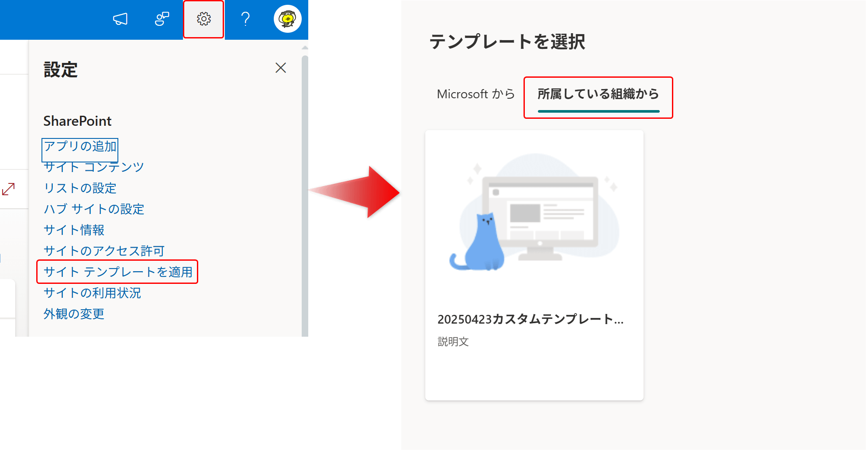This screenshot has width=868, height=452.
Task: Select 外観の変更 option
Action: pos(74,314)
